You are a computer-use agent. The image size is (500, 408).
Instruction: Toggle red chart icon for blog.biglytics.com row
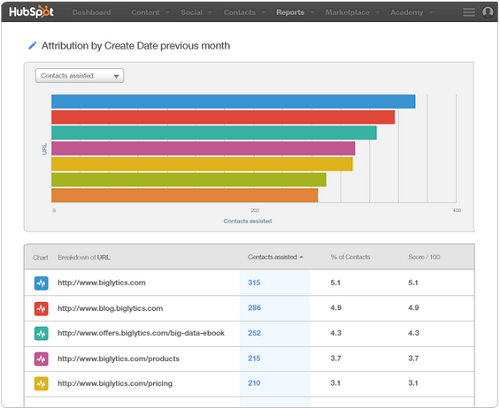click(x=41, y=308)
